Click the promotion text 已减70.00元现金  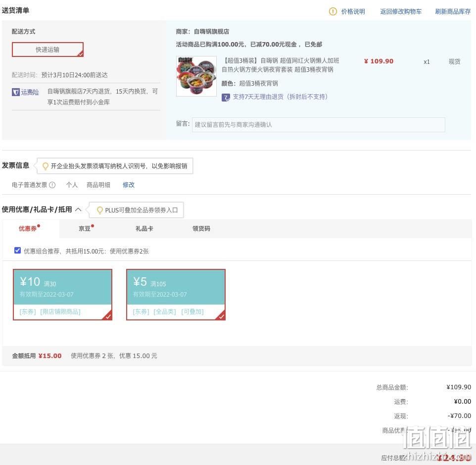point(274,45)
